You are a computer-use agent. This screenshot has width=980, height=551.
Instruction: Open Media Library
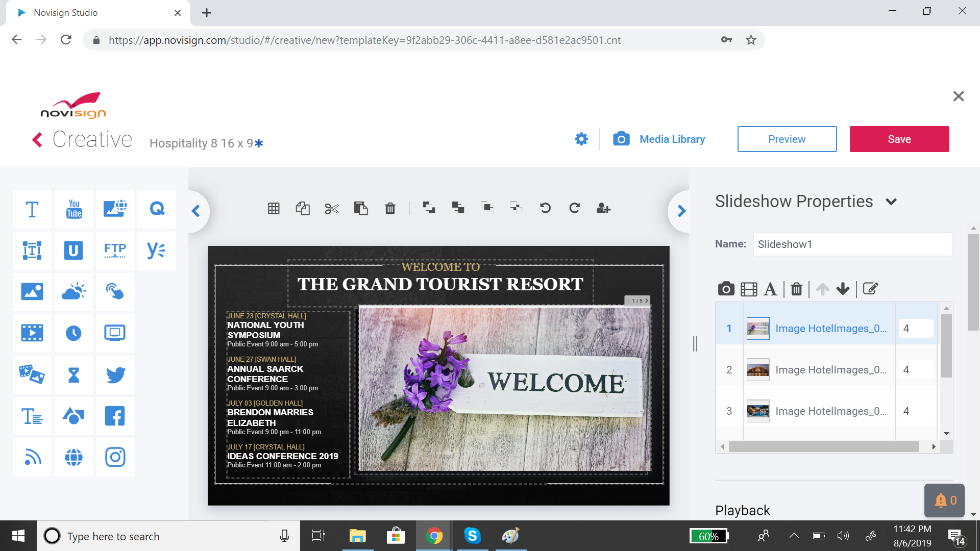point(659,139)
